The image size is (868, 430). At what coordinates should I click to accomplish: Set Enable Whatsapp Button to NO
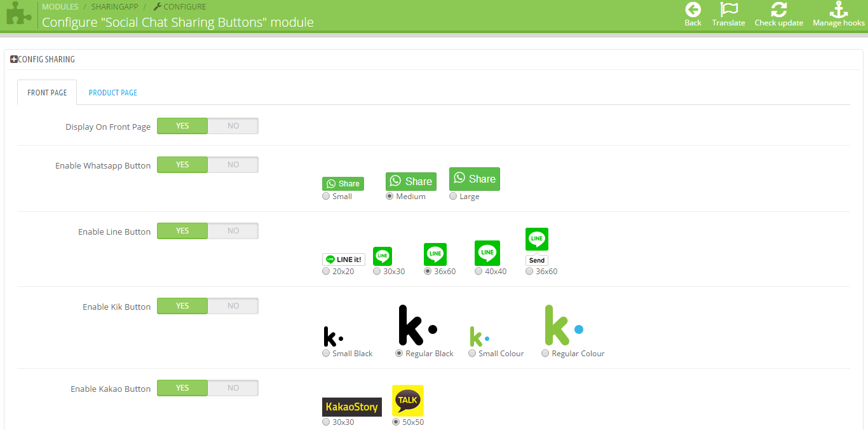(233, 165)
